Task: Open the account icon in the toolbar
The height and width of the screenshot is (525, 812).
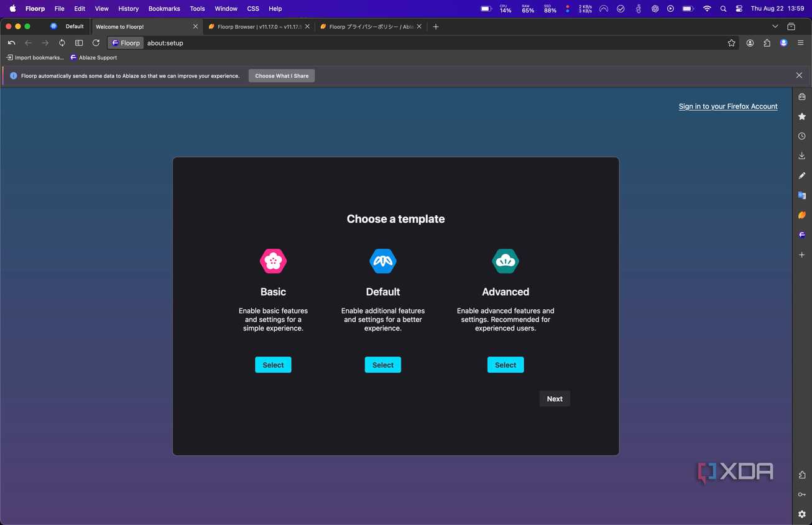Action: coord(750,43)
